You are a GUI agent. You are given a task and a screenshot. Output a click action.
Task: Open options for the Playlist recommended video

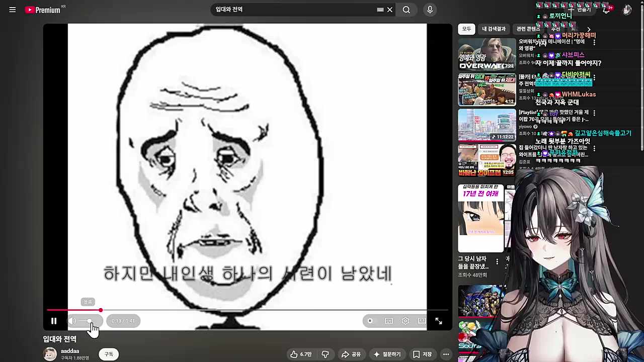point(594,113)
